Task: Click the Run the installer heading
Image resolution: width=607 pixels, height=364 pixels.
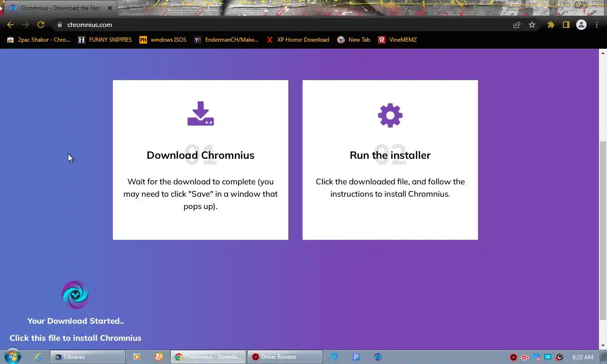Action: [x=390, y=155]
